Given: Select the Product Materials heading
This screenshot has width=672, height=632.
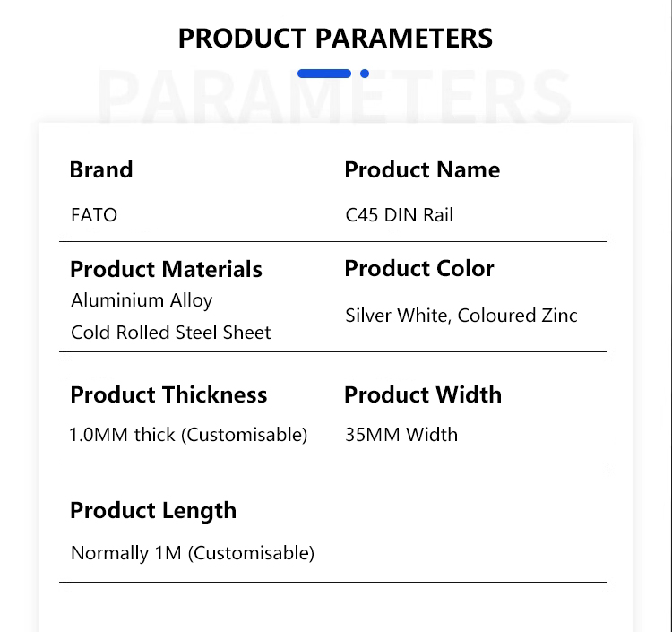Looking at the screenshot, I should [x=166, y=270].
